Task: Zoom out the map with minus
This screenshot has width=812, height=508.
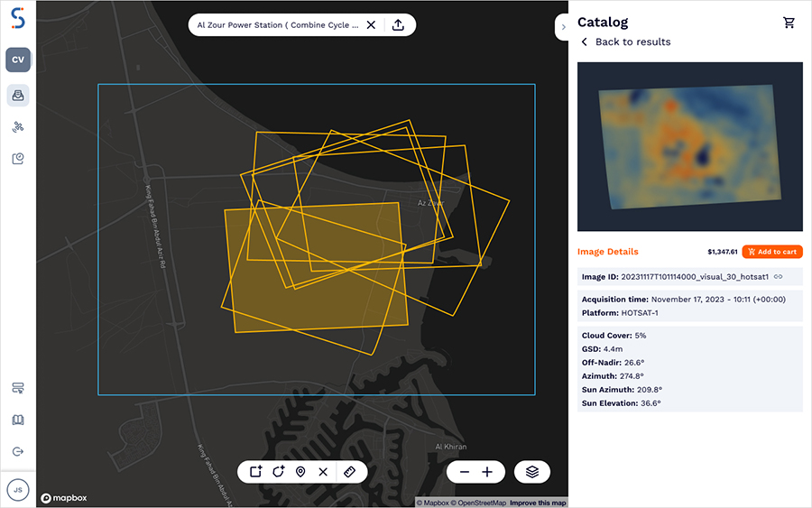Action: tap(465, 472)
